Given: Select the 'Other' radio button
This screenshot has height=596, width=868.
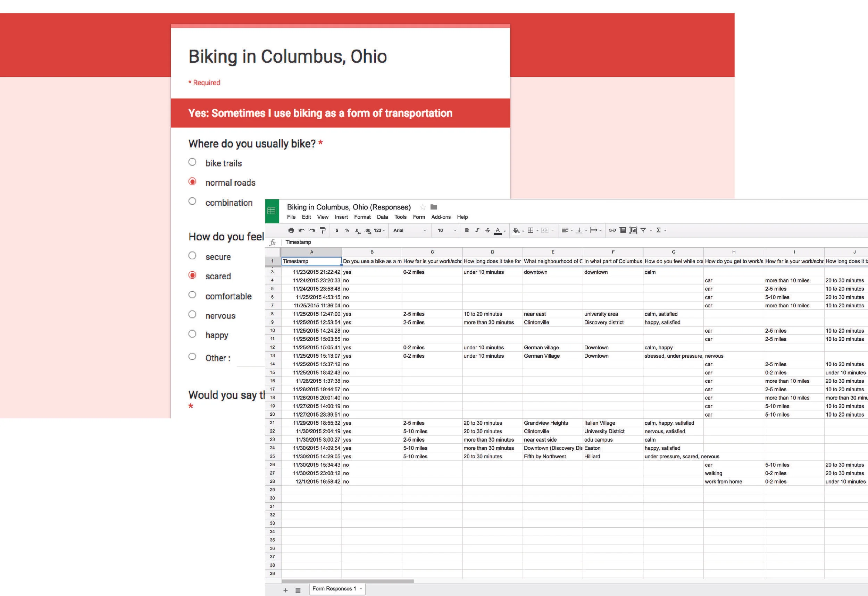Looking at the screenshot, I should click(192, 357).
